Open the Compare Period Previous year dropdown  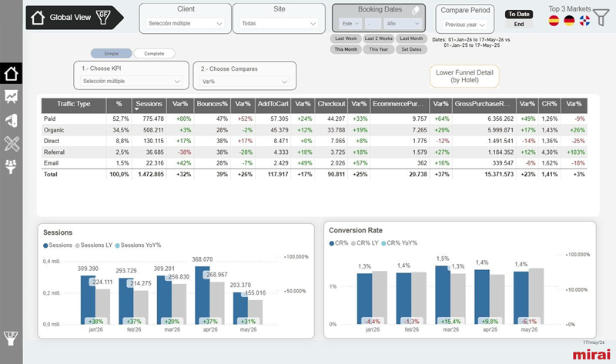(x=465, y=25)
